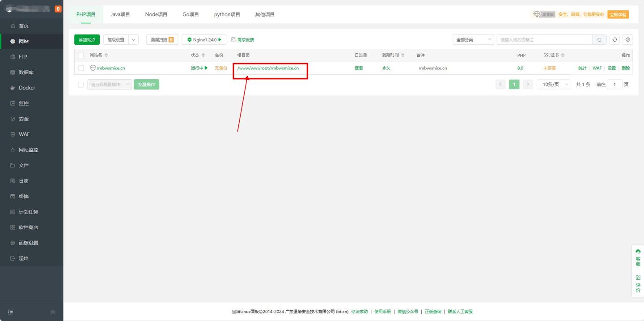Click the folder icon beside FTP

click(x=13, y=57)
